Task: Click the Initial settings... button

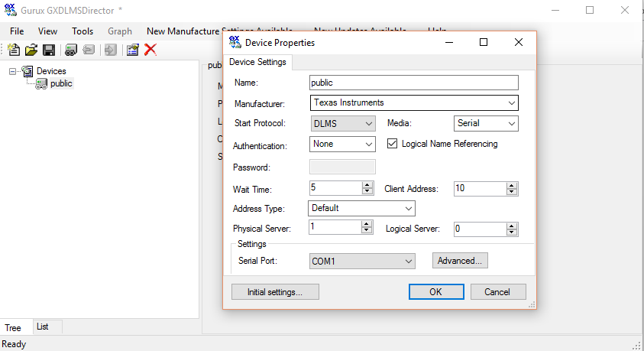Action: [x=275, y=292]
